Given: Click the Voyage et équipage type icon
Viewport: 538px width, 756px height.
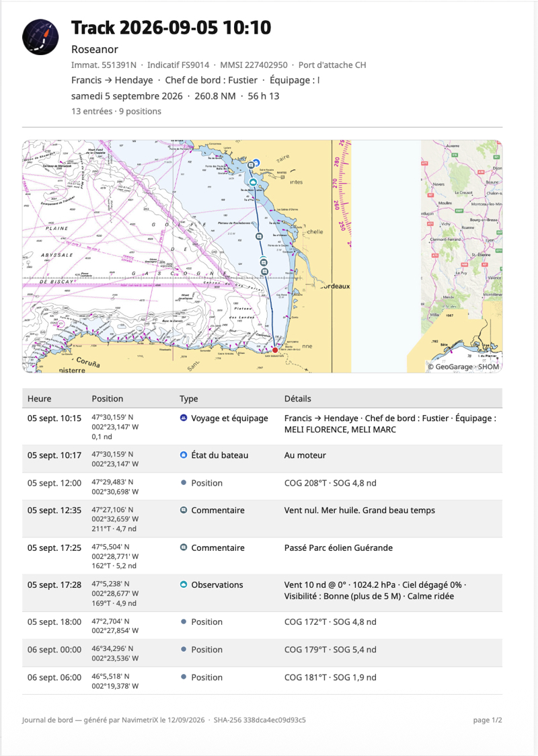Looking at the screenshot, I should click(183, 418).
